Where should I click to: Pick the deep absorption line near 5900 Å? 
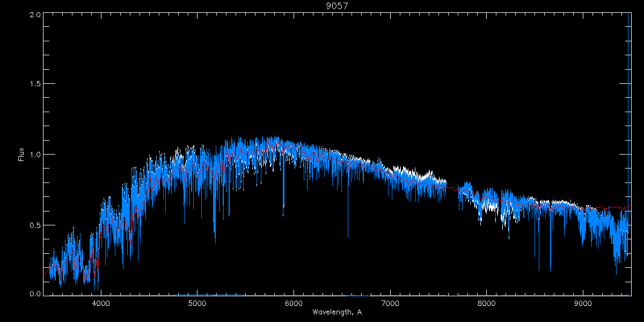284,199
